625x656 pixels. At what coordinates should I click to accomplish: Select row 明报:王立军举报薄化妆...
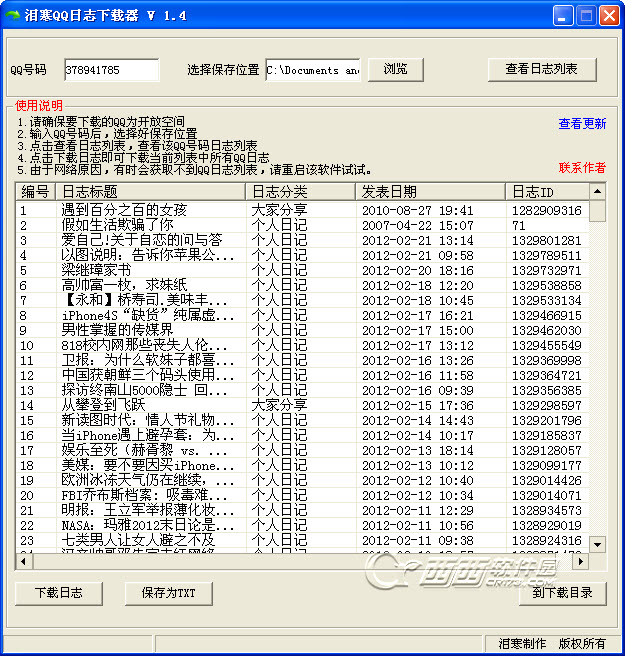click(302, 510)
